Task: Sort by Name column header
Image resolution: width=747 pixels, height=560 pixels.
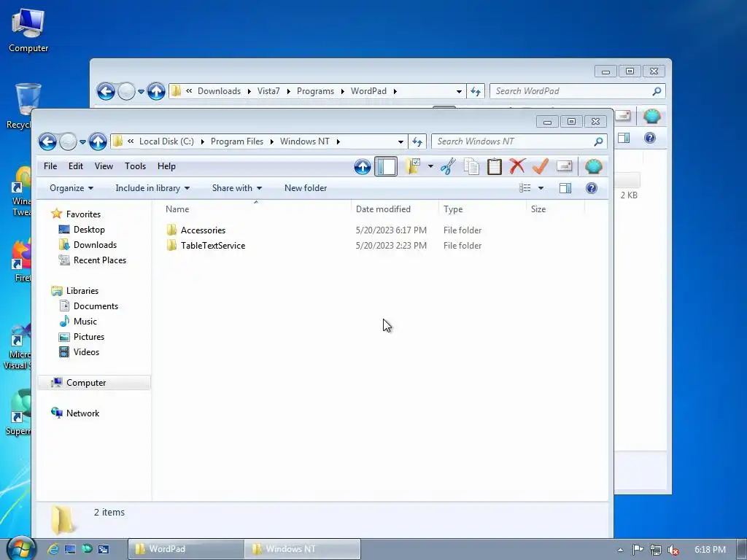Action: [256, 209]
